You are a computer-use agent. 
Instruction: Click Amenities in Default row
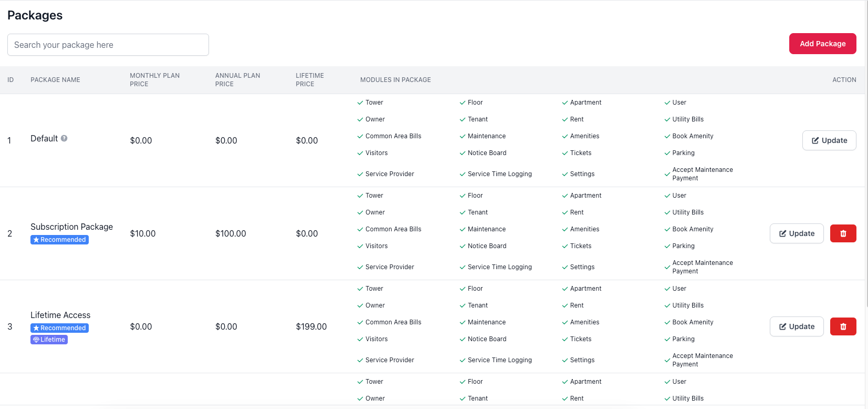[584, 136]
